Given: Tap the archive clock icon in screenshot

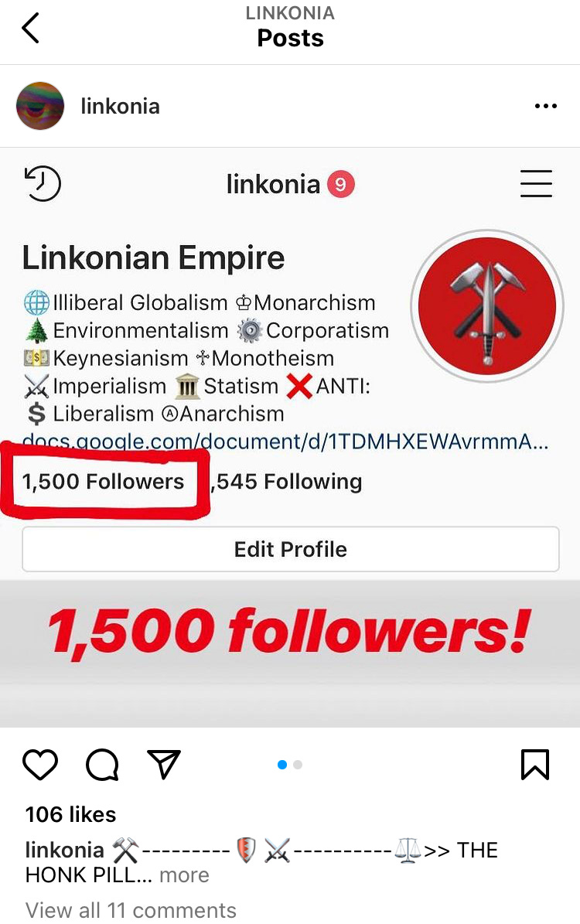Looking at the screenshot, I should (x=42, y=183).
